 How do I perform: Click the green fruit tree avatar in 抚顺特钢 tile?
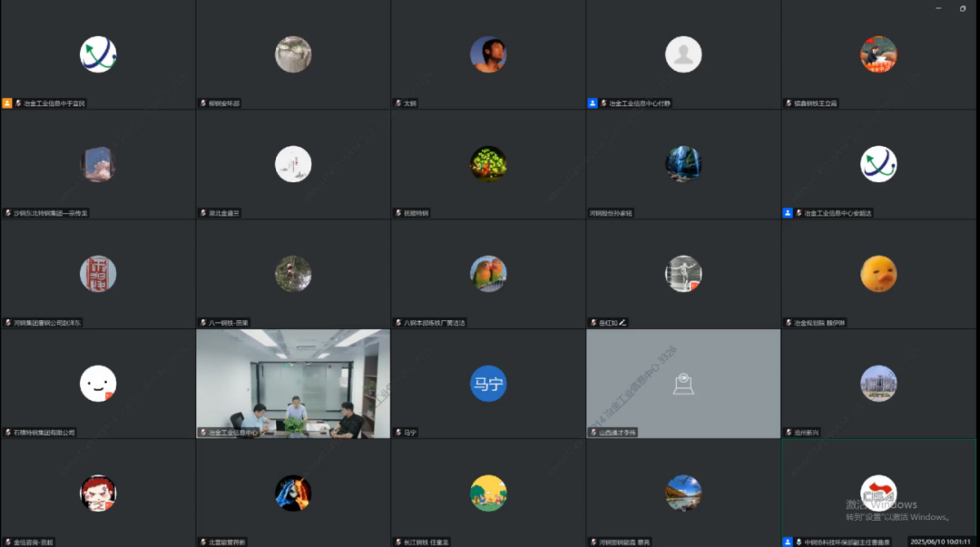tap(488, 164)
